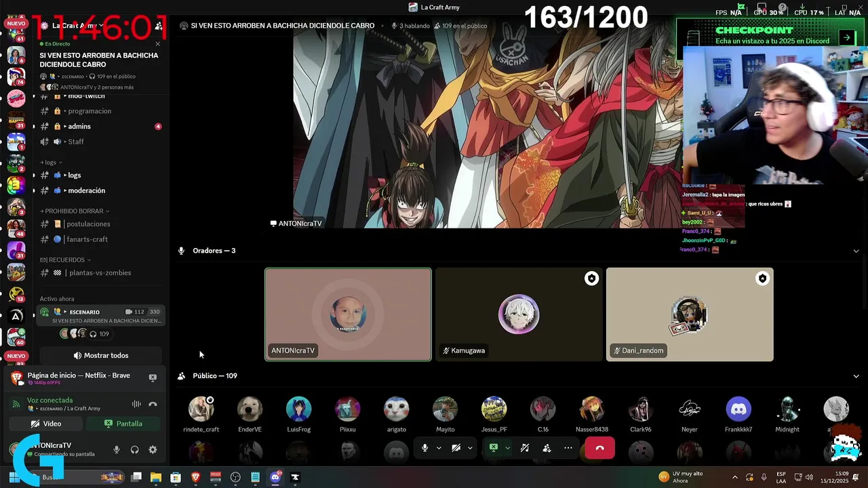Toggle the green Pantalla share button
The width and height of the screenshot is (868, 488).
[x=123, y=424]
